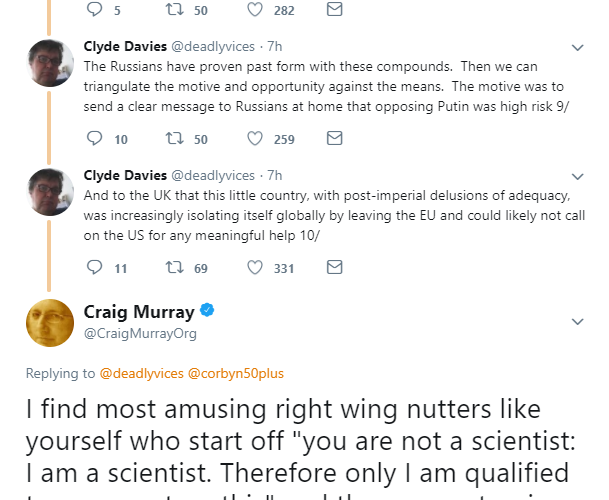Expand options chevron on the 9/ tweet
609x500 pixels.
(577, 48)
